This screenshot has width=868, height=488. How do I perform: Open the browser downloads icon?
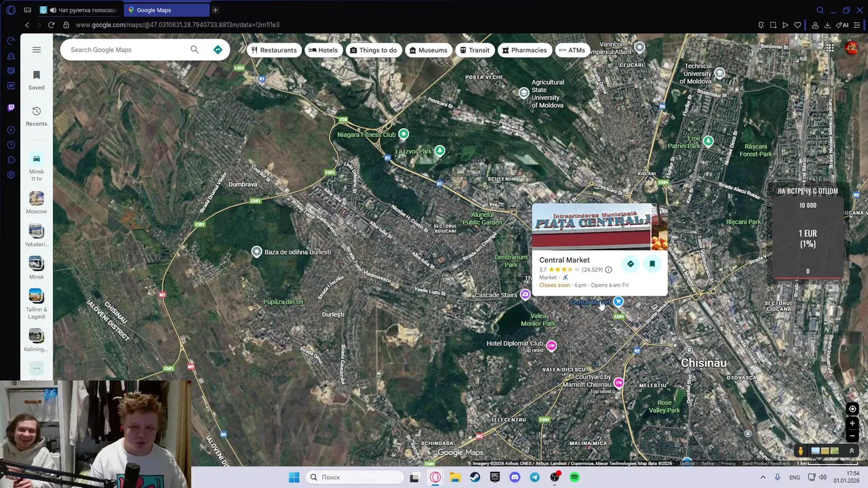(x=827, y=25)
